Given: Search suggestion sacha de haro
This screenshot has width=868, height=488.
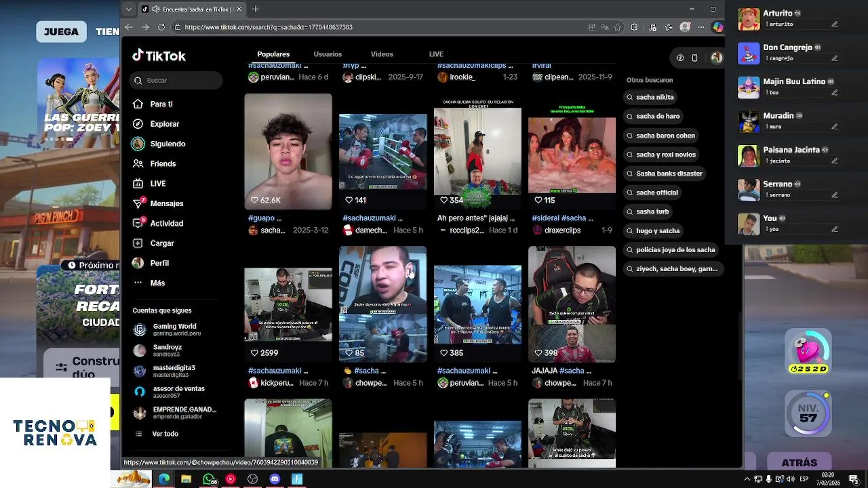Looking at the screenshot, I should (653, 116).
